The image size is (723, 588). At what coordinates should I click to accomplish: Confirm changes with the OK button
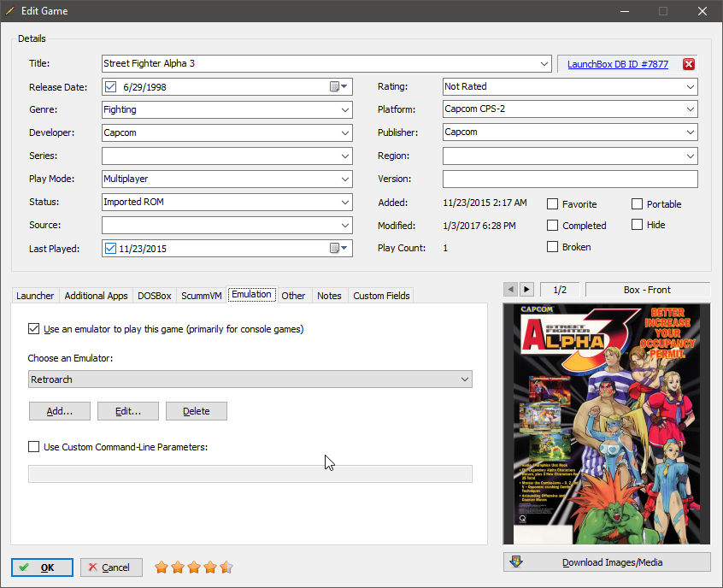coord(42,567)
